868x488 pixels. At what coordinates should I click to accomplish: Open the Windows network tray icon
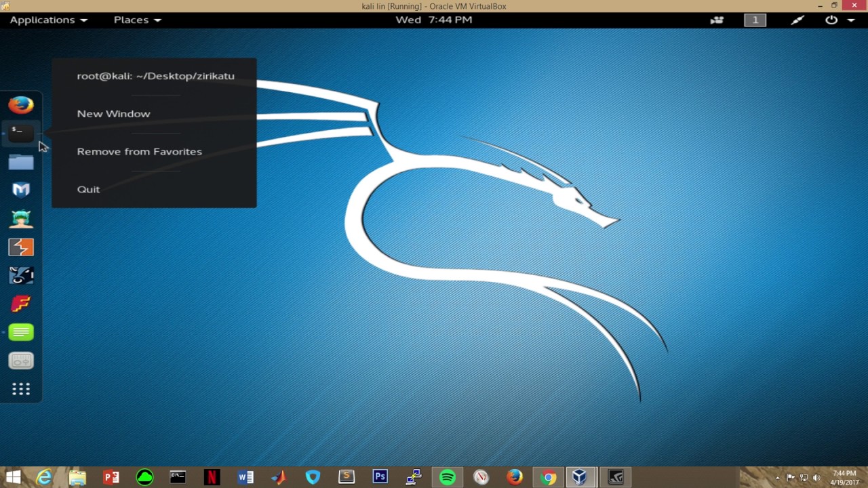pyautogui.click(x=804, y=478)
